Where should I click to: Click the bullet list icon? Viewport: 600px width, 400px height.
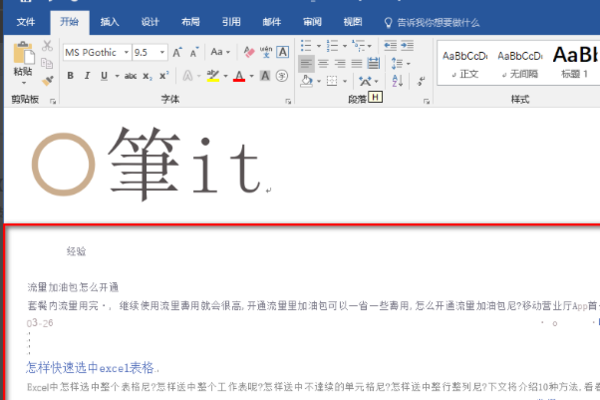(306, 46)
